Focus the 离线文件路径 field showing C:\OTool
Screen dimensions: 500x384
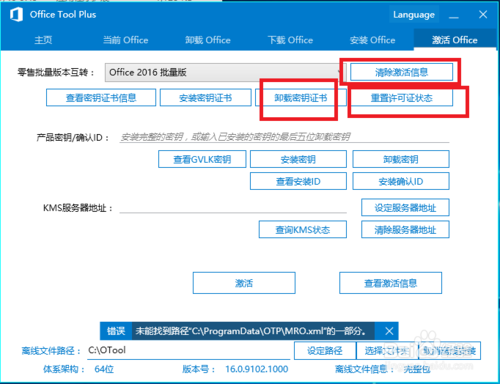(x=189, y=350)
